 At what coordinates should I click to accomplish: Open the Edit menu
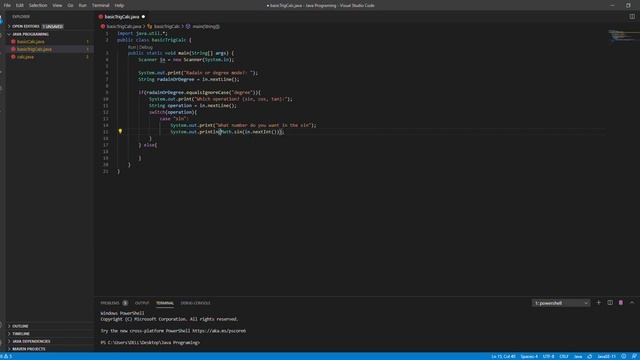coord(20,6)
